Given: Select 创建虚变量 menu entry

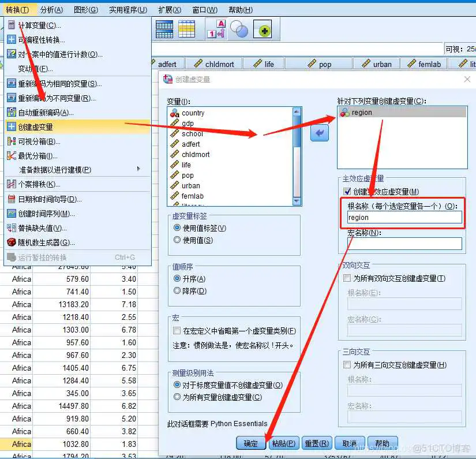Looking at the screenshot, I should click(x=78, y=127).
